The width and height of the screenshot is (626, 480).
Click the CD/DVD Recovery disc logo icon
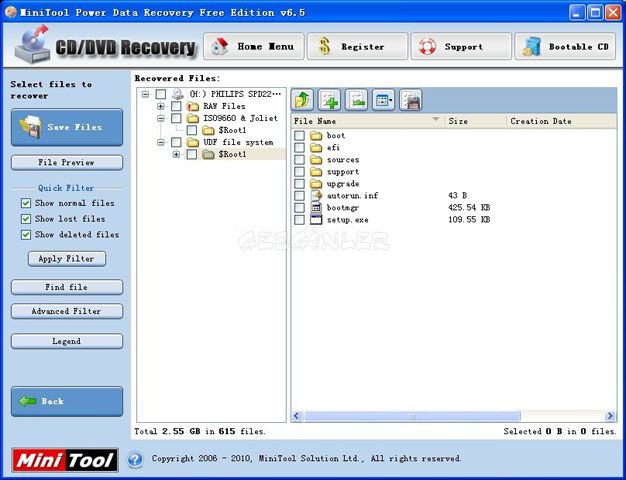(32, 44)
